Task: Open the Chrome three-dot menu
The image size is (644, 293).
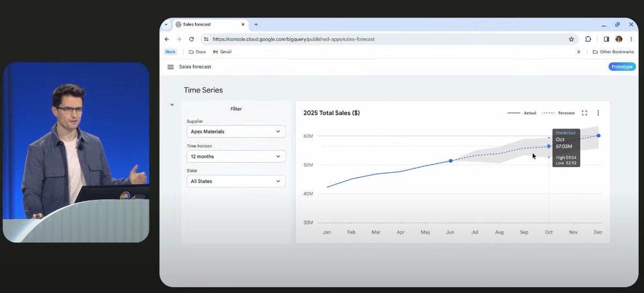Action: [x=631, y=39]
